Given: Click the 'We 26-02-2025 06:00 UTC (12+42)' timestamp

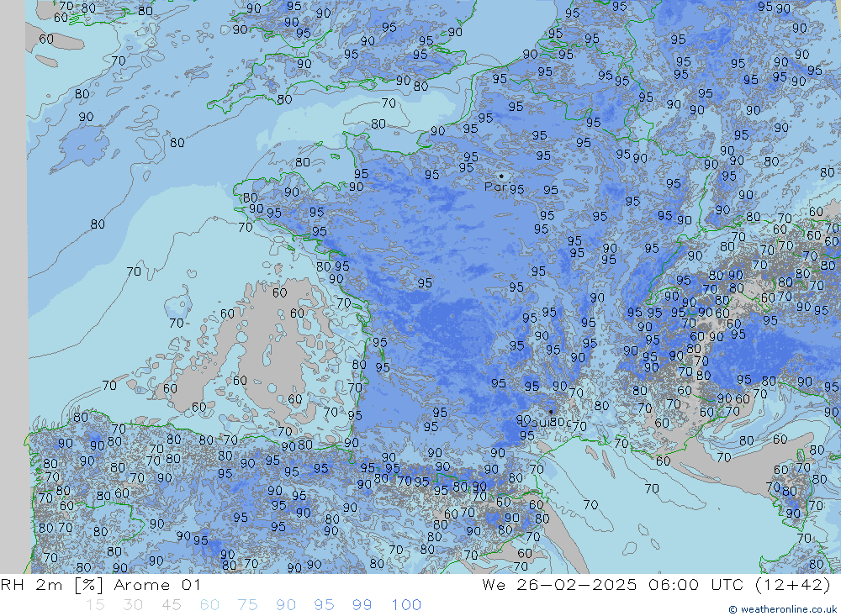Looking at the screenshot, I should (657, 585).
